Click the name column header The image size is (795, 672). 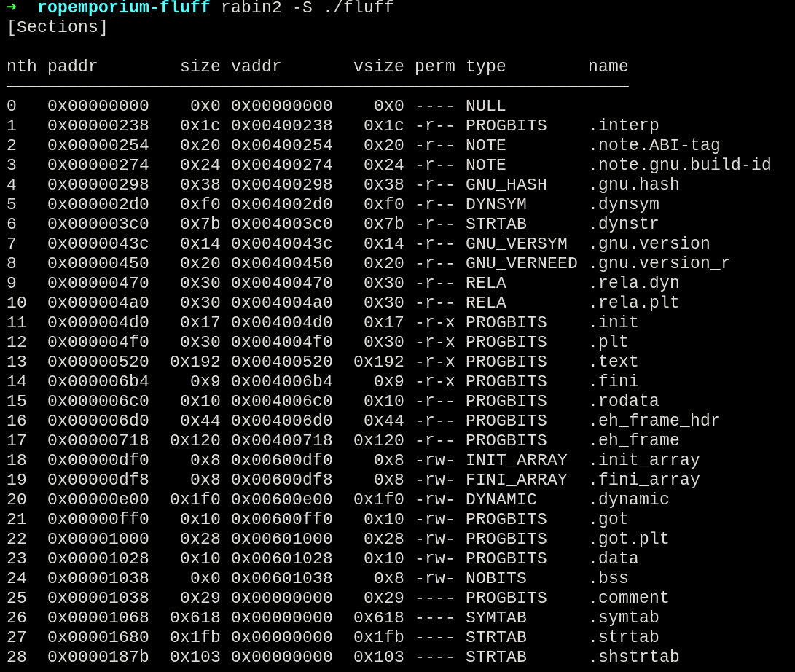pyautogui.click(x=608, y=67)
